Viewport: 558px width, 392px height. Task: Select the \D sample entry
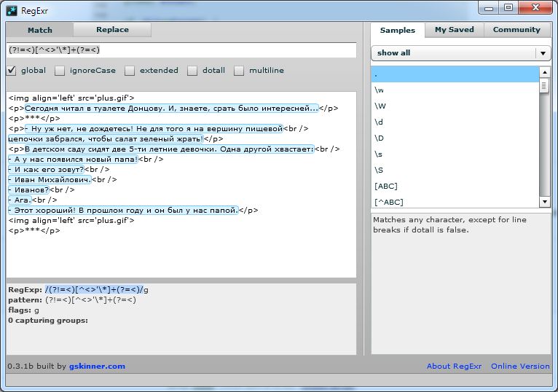(455, 138)
